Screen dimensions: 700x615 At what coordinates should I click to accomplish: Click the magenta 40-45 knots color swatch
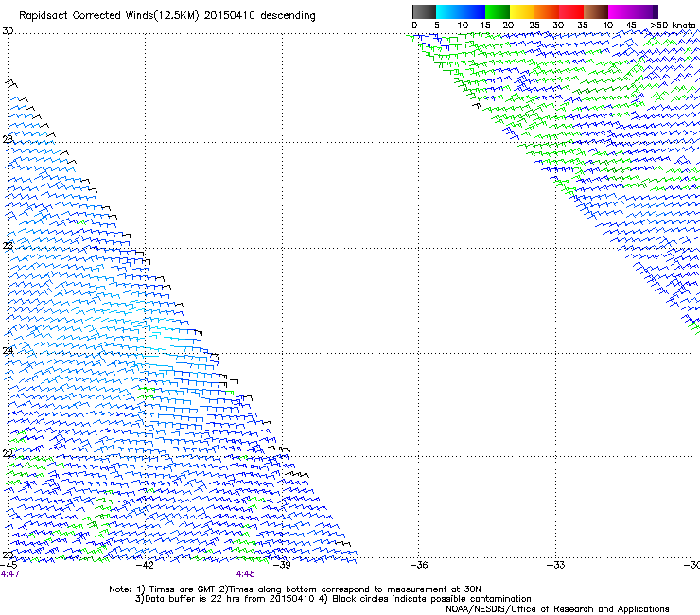(x=621, y=11)
